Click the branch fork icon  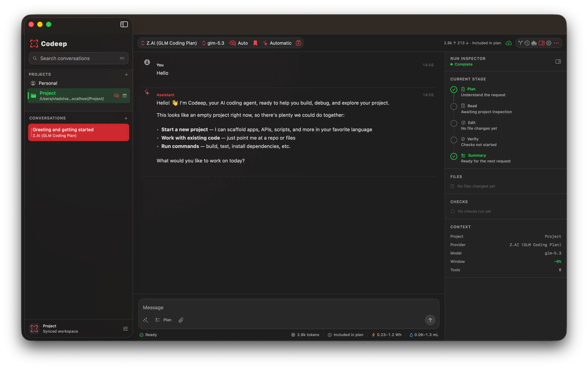(521, 43)
